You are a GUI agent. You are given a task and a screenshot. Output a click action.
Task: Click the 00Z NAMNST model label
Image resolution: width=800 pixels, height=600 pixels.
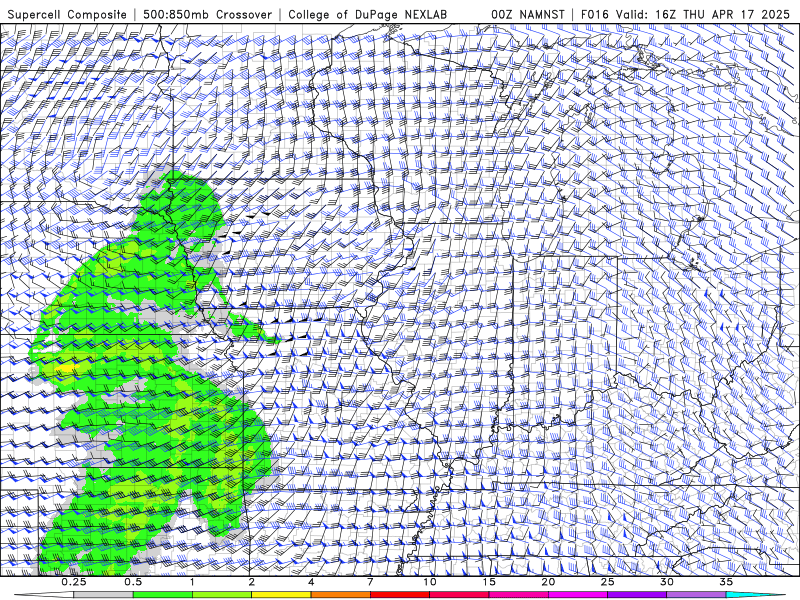pyautogui.click(x=528, y=14)
